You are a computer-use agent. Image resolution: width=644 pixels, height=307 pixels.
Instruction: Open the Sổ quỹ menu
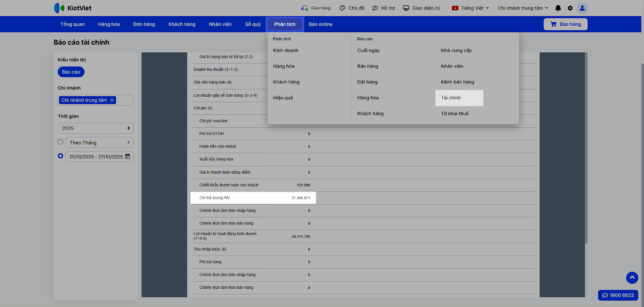pos(253,24)
